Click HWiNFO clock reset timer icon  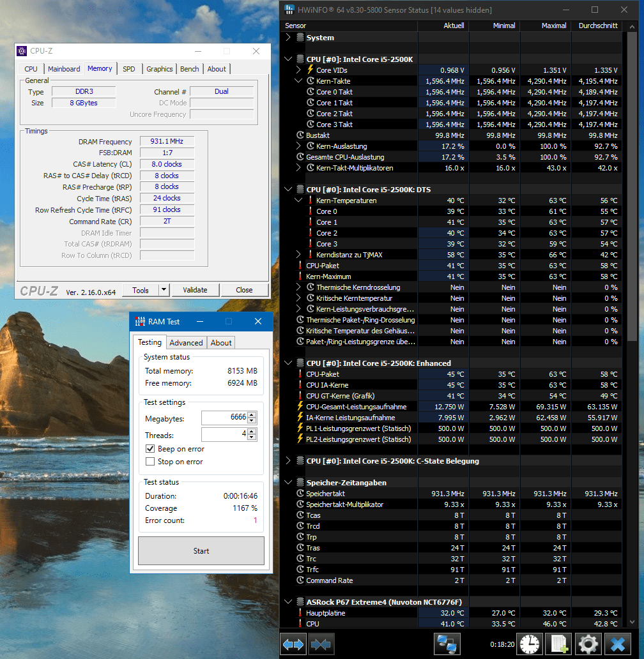[x=530, y=644]
